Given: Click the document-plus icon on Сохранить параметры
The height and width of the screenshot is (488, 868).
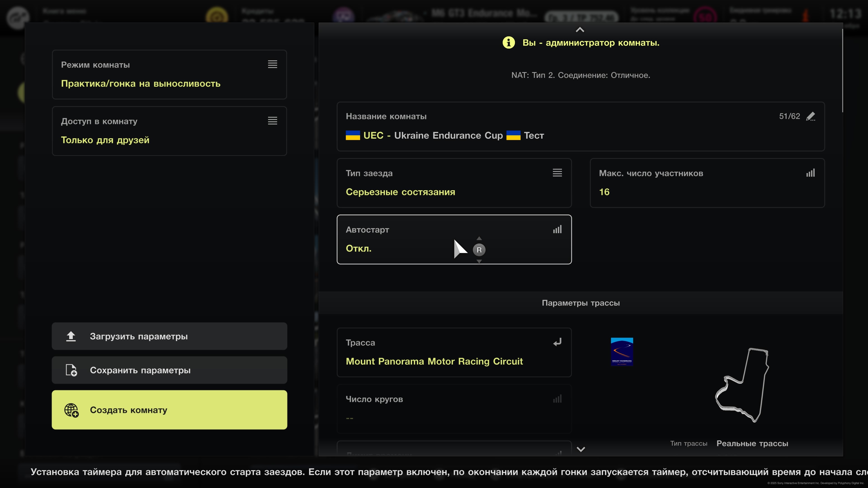Looking at the screenshot, I should [x=71, y=370].
